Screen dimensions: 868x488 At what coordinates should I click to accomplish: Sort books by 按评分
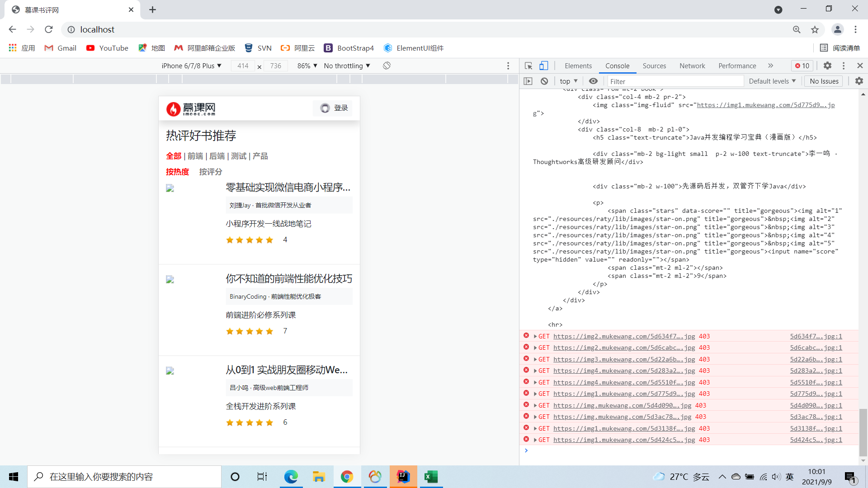[x=211, y=172]
